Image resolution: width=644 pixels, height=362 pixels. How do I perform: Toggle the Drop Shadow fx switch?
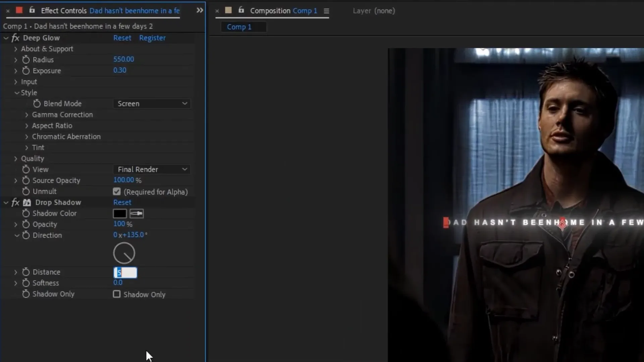(15, 202)
